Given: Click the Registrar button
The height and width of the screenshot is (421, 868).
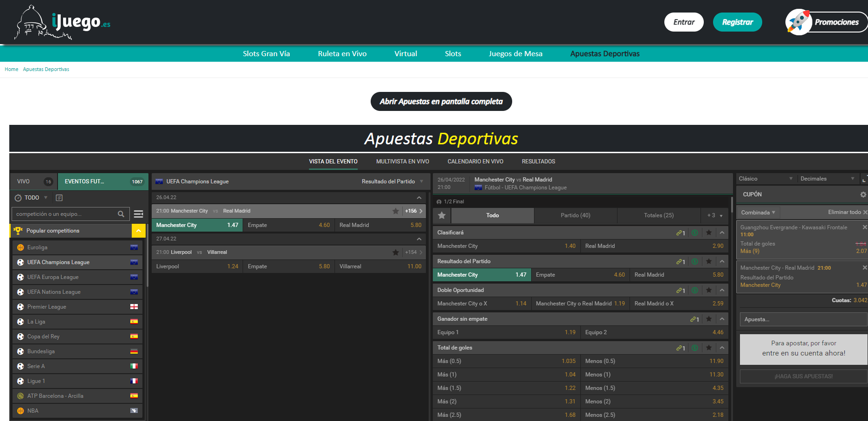Looking at the screenshot, I should click(738, 22).
